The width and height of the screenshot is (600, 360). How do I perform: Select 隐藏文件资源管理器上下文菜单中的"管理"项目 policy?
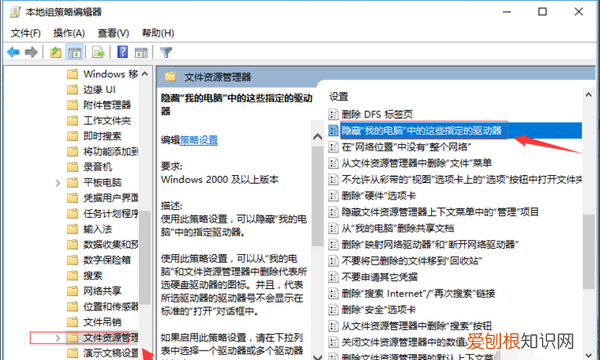click(x=440, y=212)
